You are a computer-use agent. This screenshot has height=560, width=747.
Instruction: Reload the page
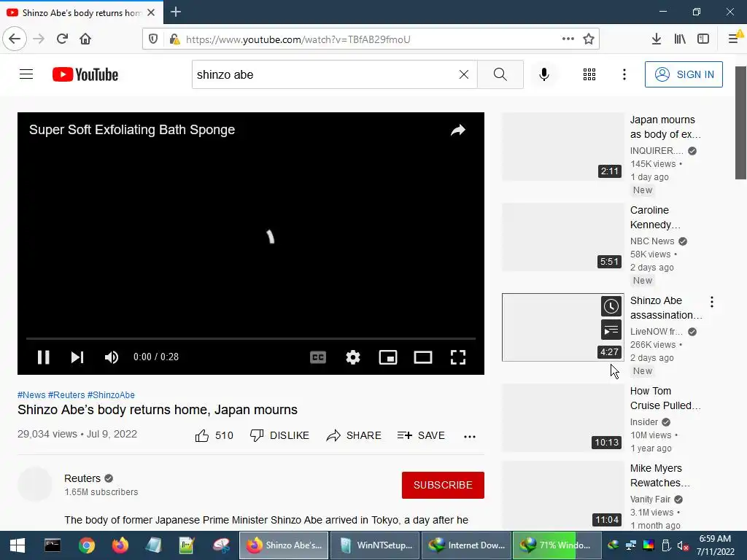coord(62,39)
